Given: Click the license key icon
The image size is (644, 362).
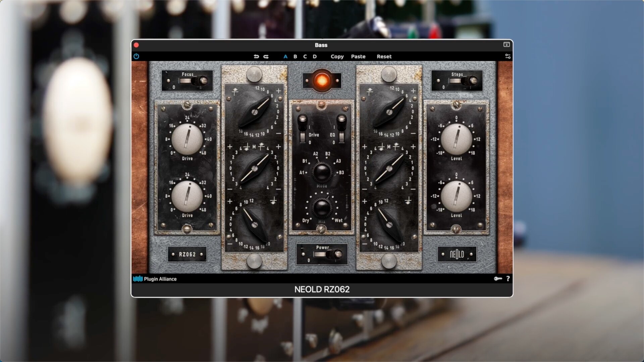Looking at the screenshot, I should pyautogui.click(x=498, y=279).
